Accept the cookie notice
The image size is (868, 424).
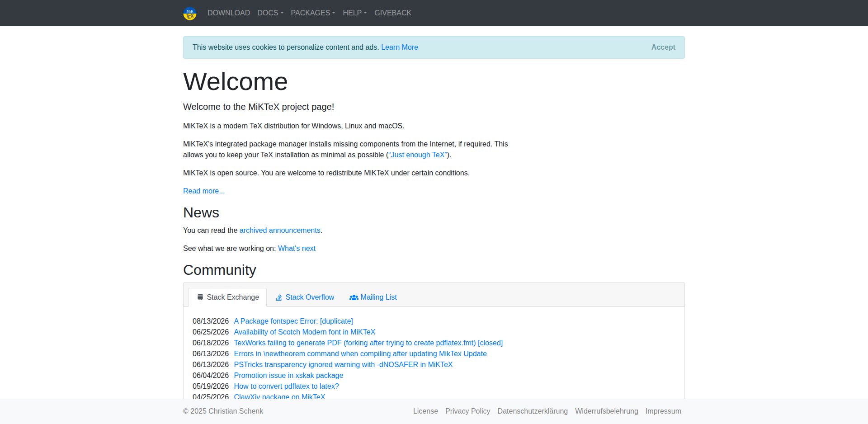pyautogui.click(x=663, y=47)
